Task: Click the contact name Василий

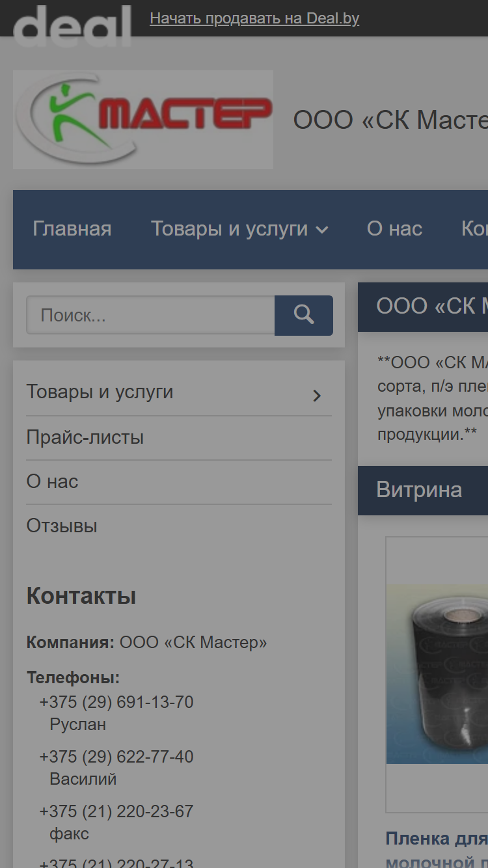Action: click(x=83, y=780)
